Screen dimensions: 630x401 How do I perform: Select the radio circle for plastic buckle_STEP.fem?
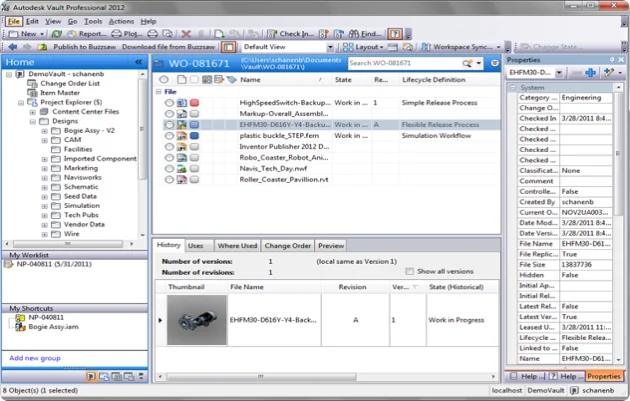coord(169,136)
